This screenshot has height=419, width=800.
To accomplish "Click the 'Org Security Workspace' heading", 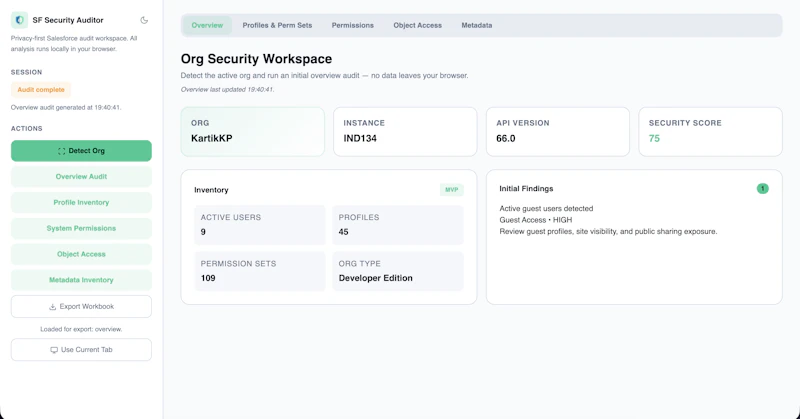I will coord(256,59).
